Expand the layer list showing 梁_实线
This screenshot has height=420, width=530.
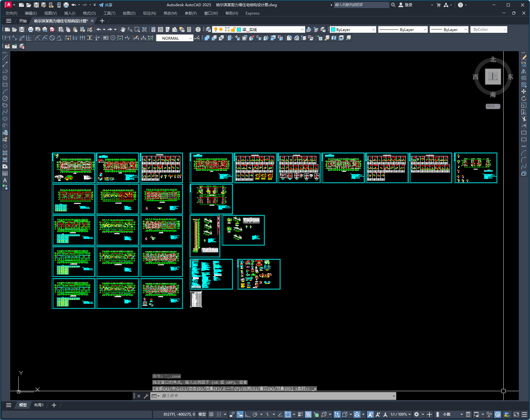[x=302, y=29]
